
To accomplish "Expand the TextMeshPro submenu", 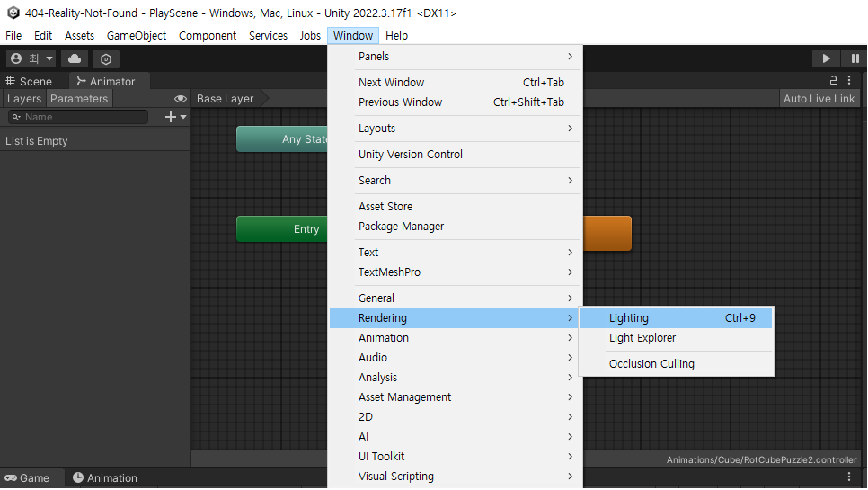I will (456, 272).
